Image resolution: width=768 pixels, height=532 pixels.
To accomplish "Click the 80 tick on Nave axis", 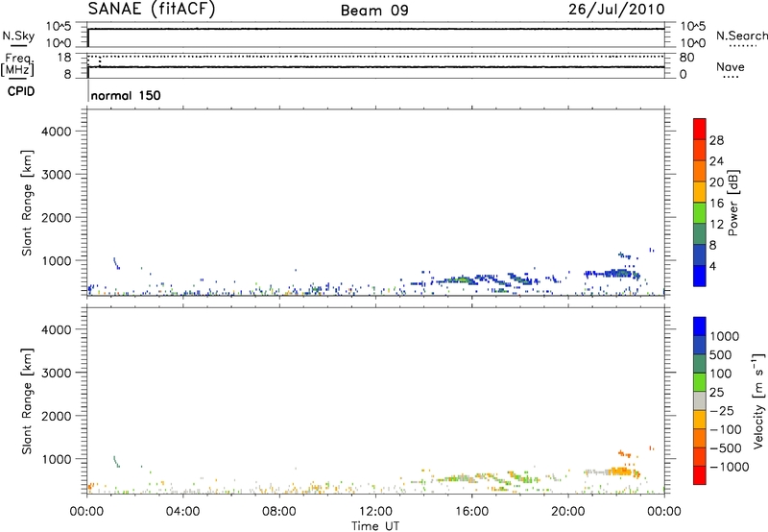I will tap(686, 58).
